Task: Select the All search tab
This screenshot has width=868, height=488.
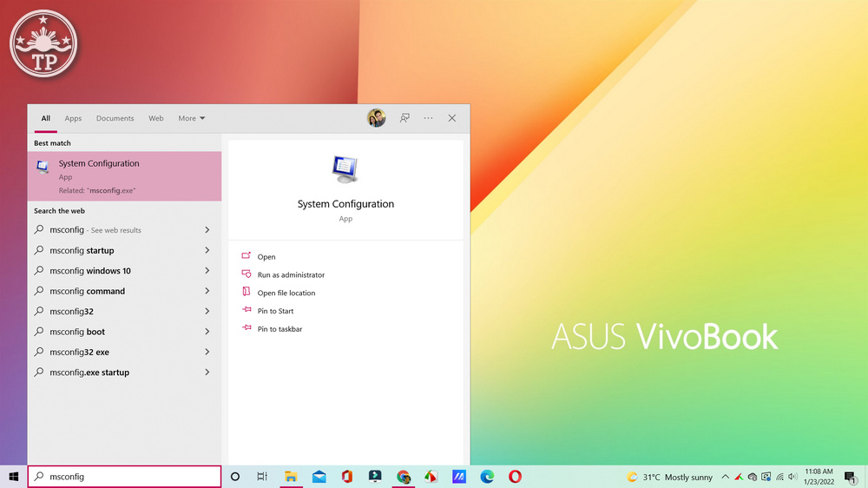Action: point(45,118)
